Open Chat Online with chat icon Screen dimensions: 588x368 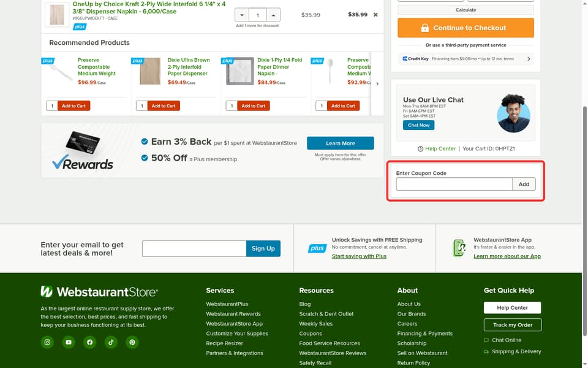pyautogui.click(x=503, y=340)
